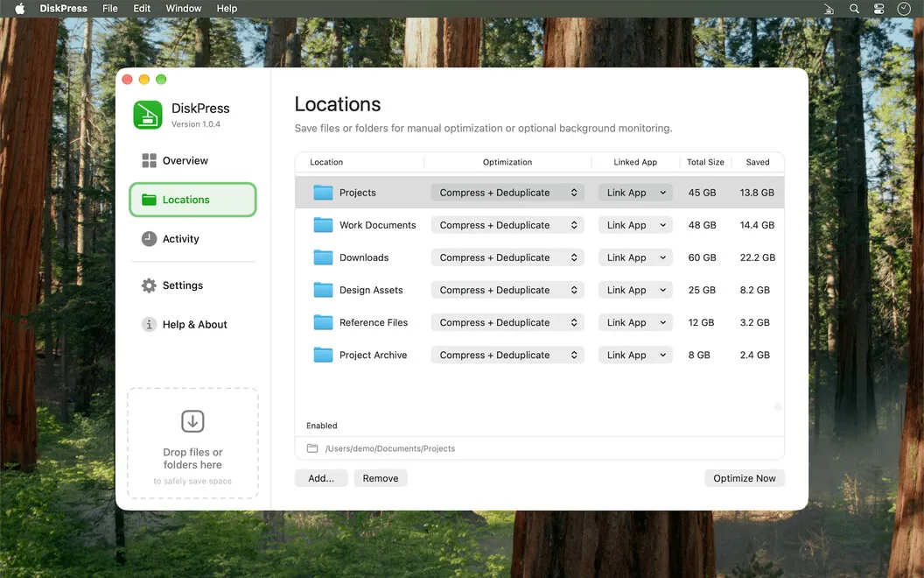Select the Project Archive row name
Image resolution: width=924 pixels, height=578 pixels.
(x=373, y=355)
